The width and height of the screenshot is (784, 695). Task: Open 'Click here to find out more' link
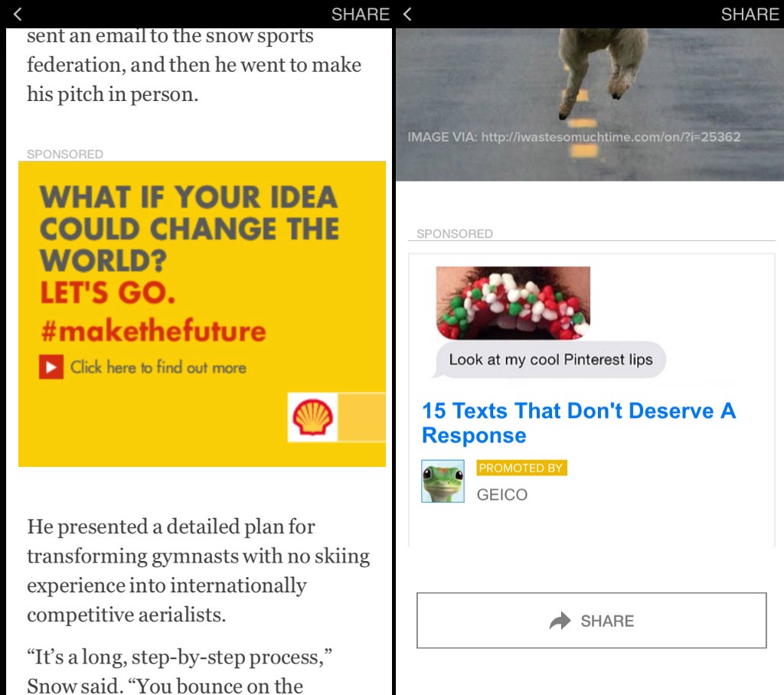[x=158, y=367]
